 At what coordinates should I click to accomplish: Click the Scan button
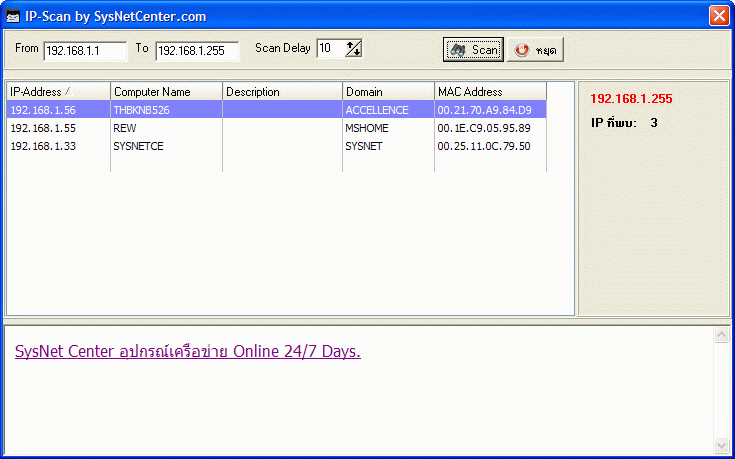pos(473,49)
